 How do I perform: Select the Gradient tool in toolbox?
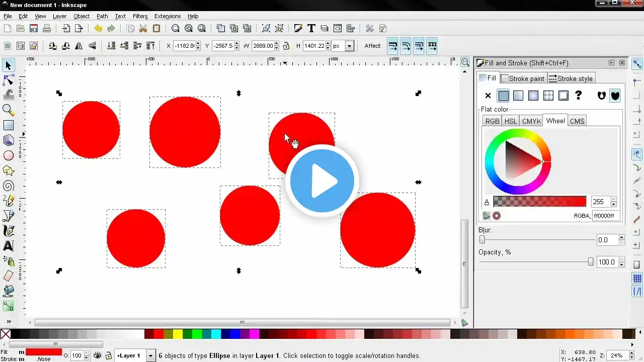point(8,306)
